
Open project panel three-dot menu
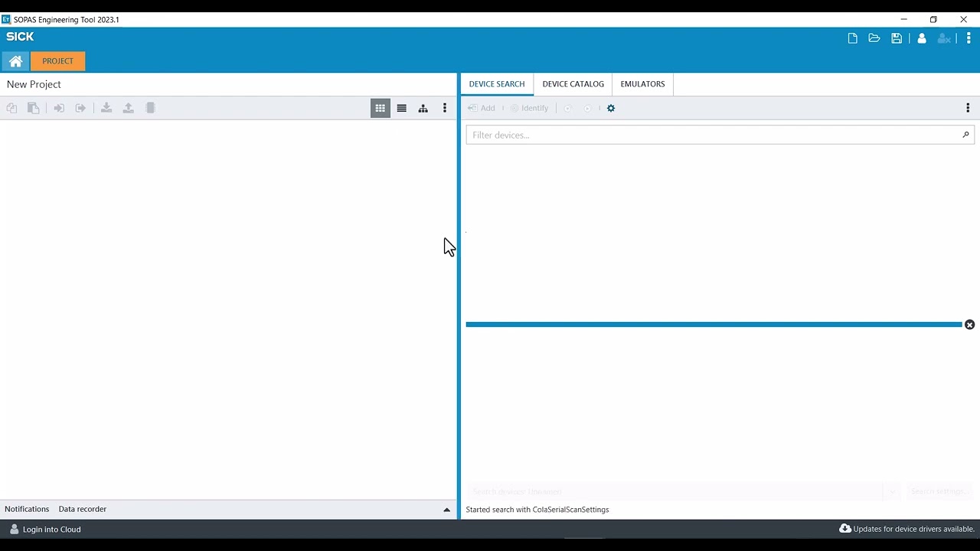click(445, 108)
